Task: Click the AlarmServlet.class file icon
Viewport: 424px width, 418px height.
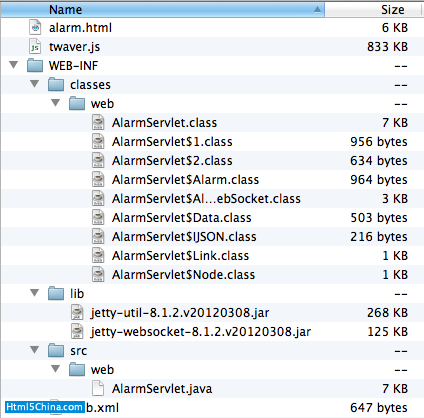Action: (x=98, y=122)
